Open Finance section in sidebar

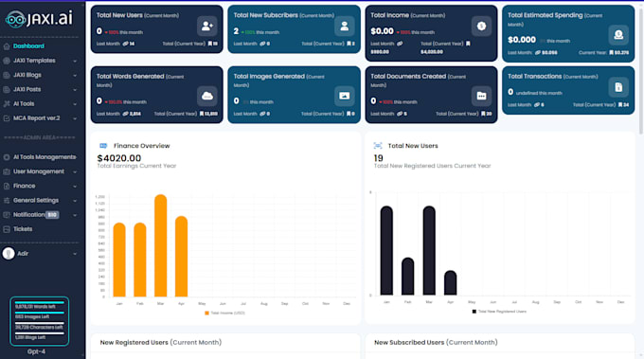point(24,186)
